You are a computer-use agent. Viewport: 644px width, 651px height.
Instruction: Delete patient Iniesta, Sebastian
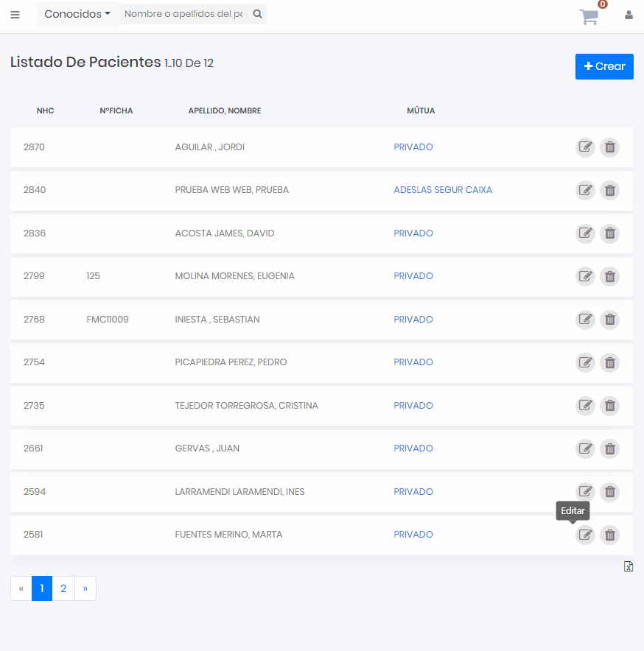(609, 320)
